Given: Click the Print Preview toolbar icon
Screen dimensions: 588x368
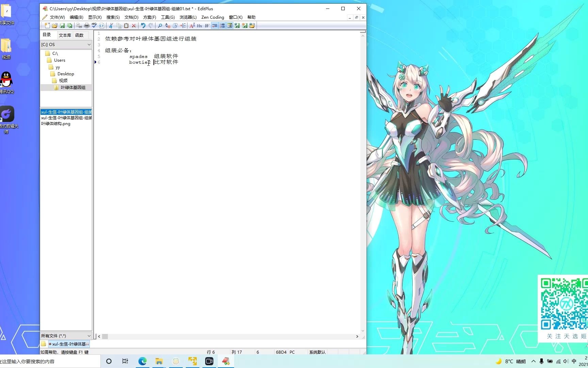Looking at the screenshot, I should (x=79, y=26).
